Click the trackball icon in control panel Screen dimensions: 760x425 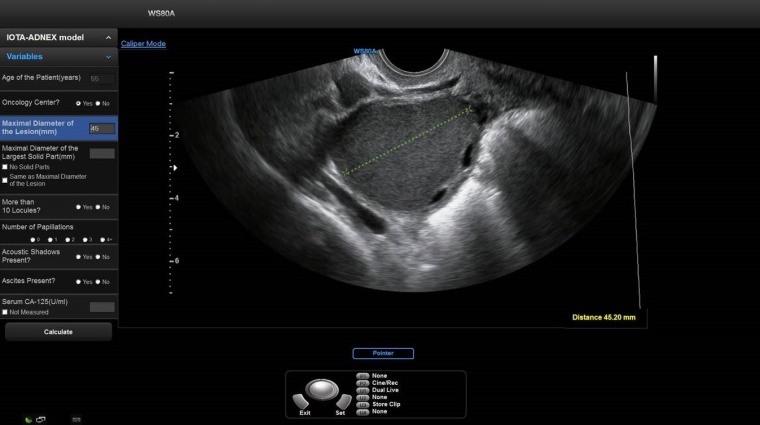pos(320,390)
